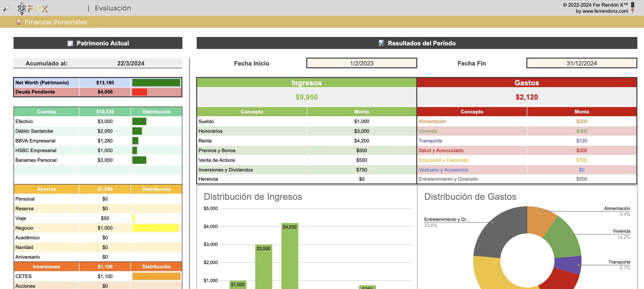The image size is (644, 289).
Task: Click the Acumulado al date 22/3/2024
Action: pos(131,63)
